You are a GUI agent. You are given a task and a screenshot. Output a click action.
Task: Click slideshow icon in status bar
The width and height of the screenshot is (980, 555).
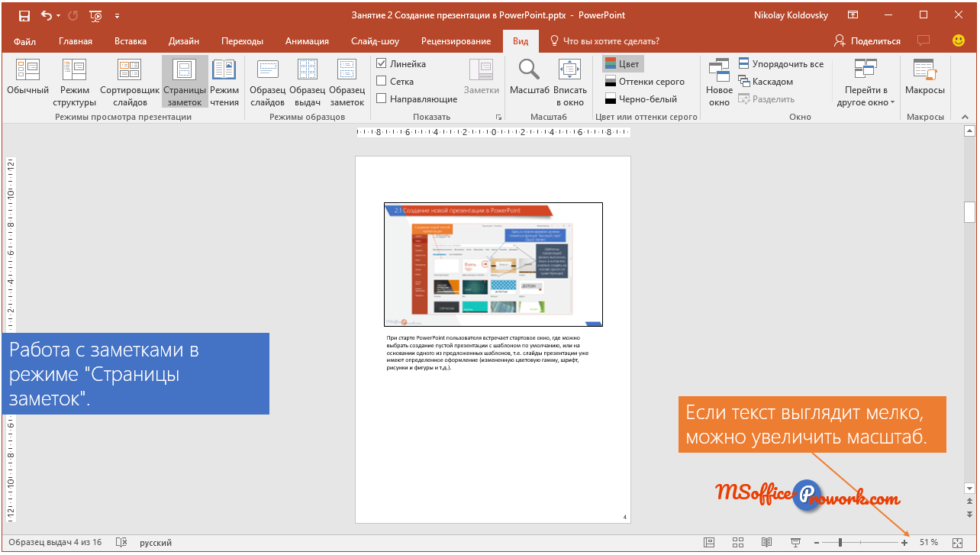(x=795, y=542)
